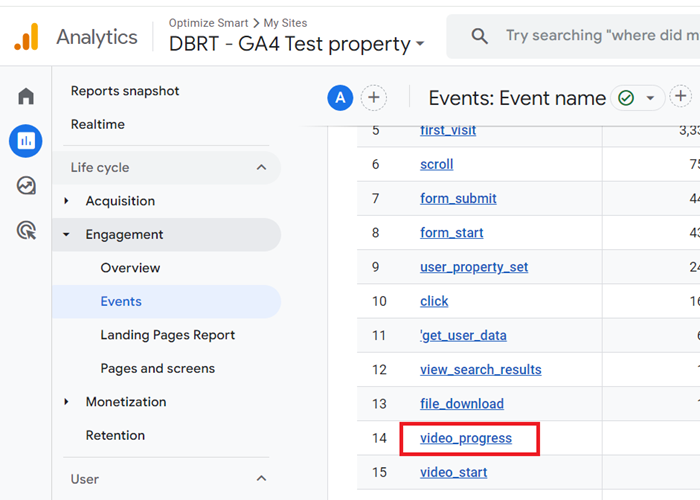This screenshot has width=700, height=500.
Task: Click the blue A segment badge
Action: (x=340, y=97)
